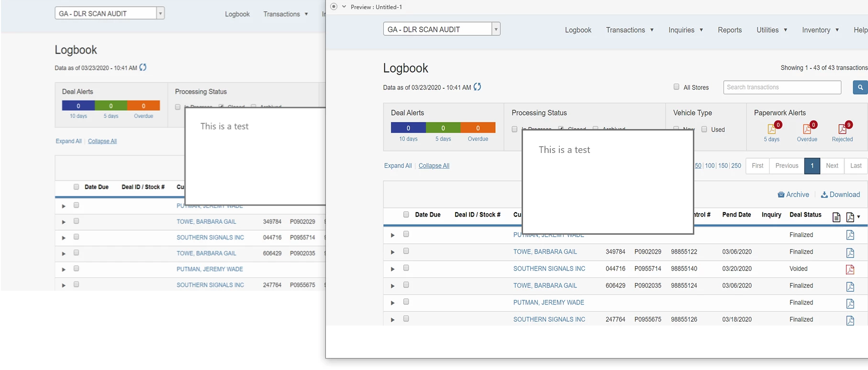Expand Southern Signals 247764 row in Preview
The image size is (868, 370).
coord(392,320)
